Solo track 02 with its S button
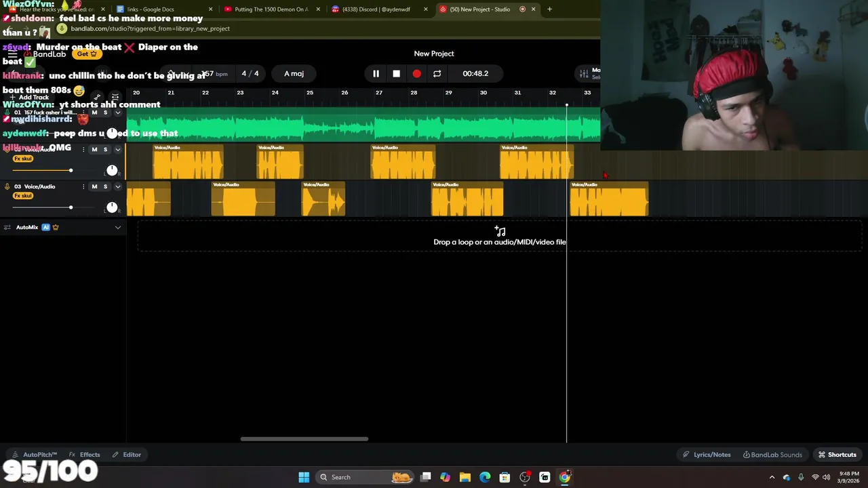 pyautogui.click(x=105, y=149)
